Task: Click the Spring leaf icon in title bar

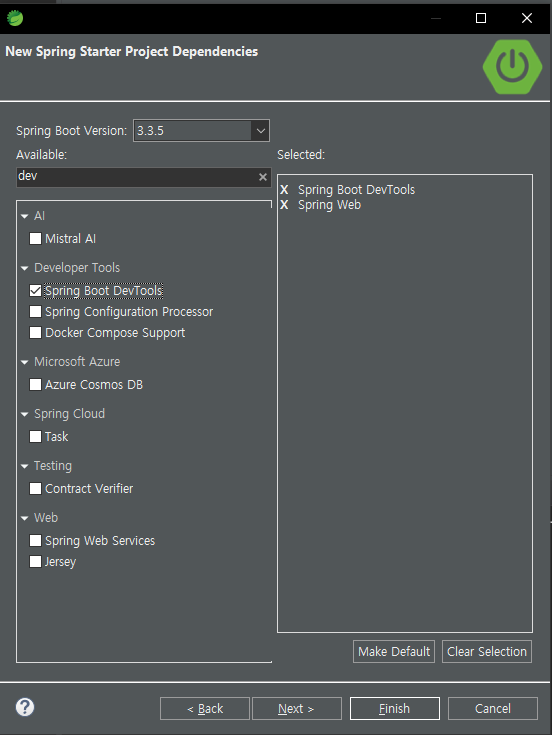Action: pyautogui.click(x=15, y=18)
